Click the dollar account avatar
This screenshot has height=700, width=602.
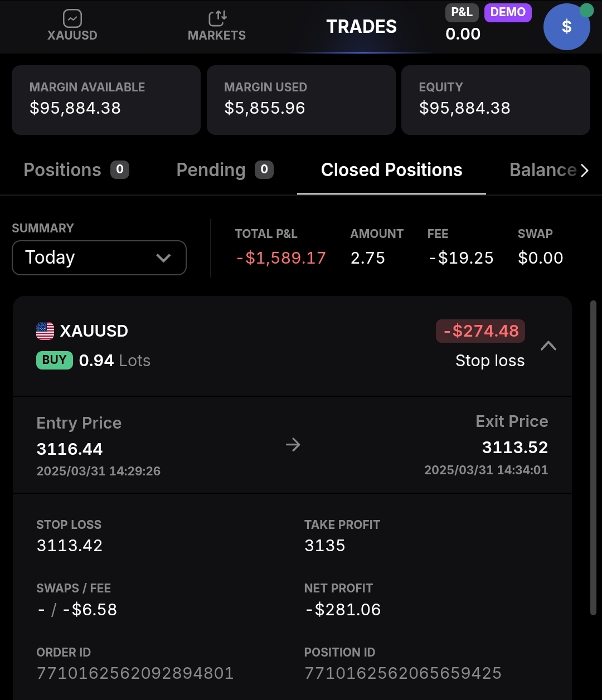click(566, 27)
